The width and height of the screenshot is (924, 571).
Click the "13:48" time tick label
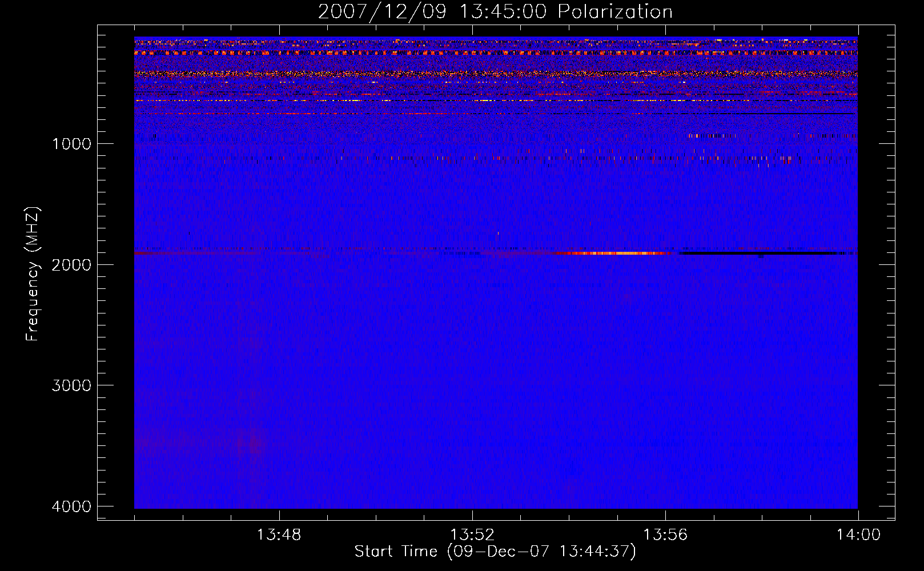[x=279, y=535]
